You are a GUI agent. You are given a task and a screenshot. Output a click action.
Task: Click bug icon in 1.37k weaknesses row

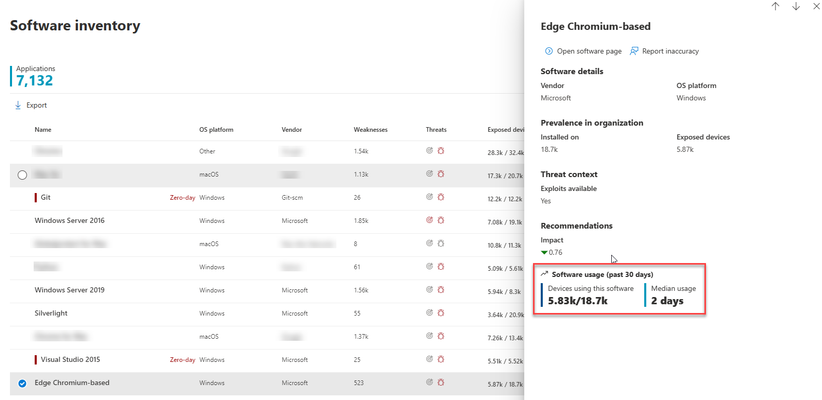click(441, 336)
